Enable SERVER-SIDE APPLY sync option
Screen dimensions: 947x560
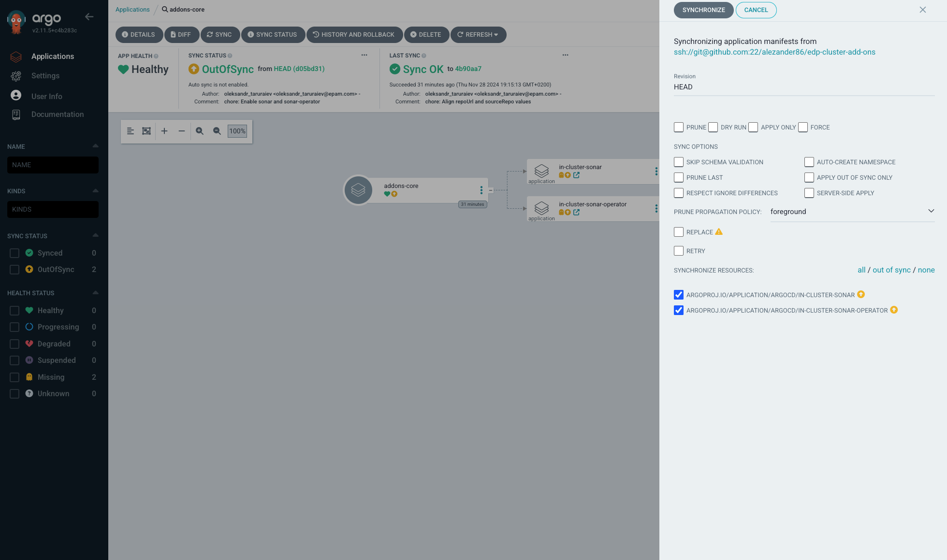[809, 193]
